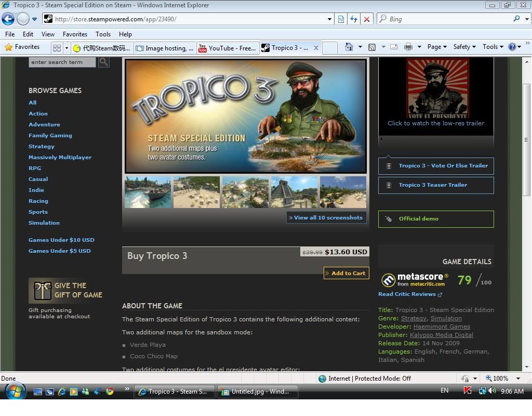The image size is (532, 416).
Task: Expand the address bar history dropdown
Action: pos(329,19)
